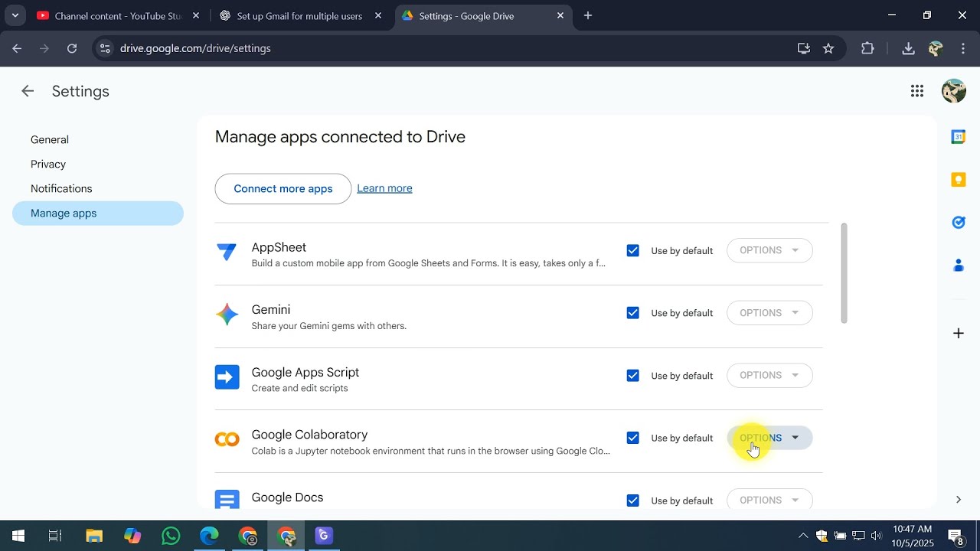Open the Google Colaboratory Options dropdown
Screen dimensions: 980x551
(769, 438)
